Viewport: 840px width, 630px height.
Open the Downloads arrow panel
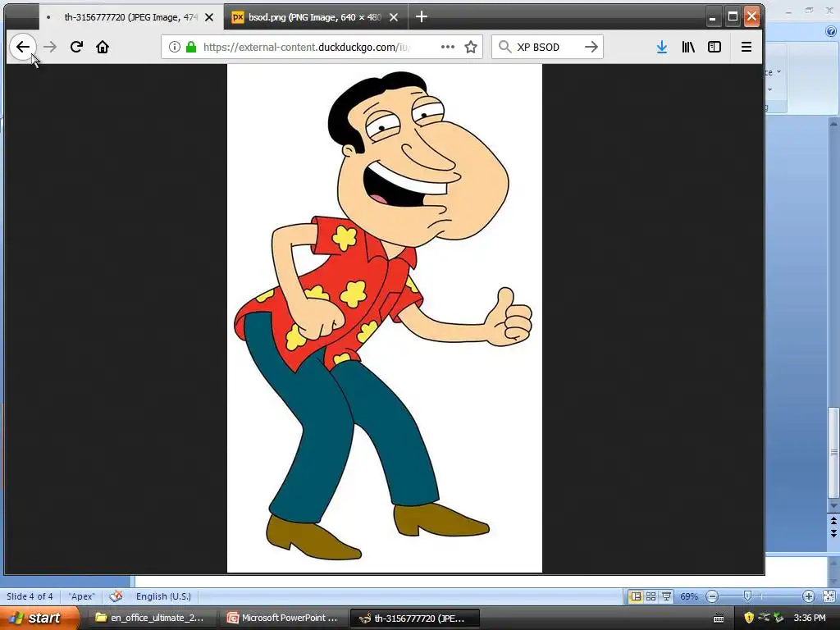tap(662, 47)
